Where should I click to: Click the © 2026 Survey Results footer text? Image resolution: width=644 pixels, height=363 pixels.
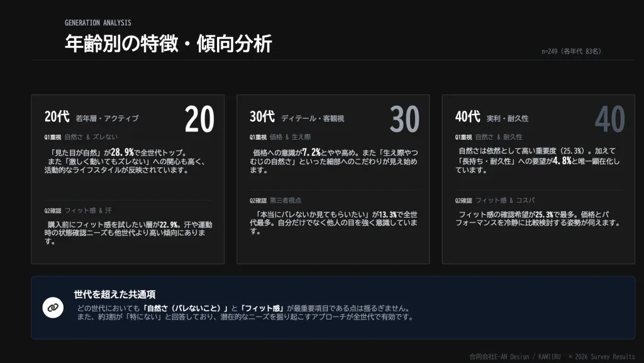(x=601, y=357)
